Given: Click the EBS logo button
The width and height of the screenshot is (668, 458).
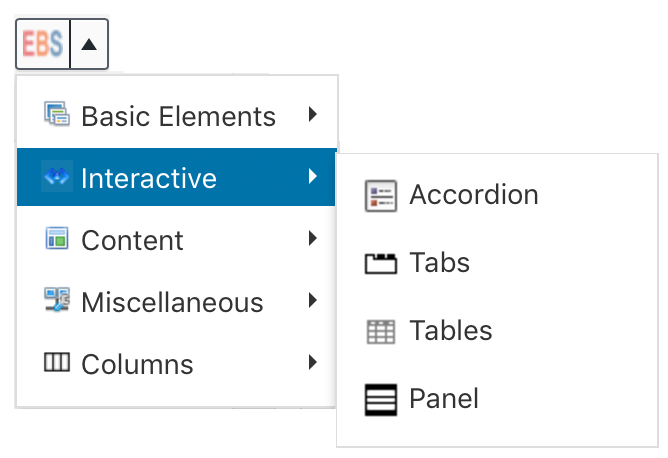Looking at the screenshot, I should (43, 44).
